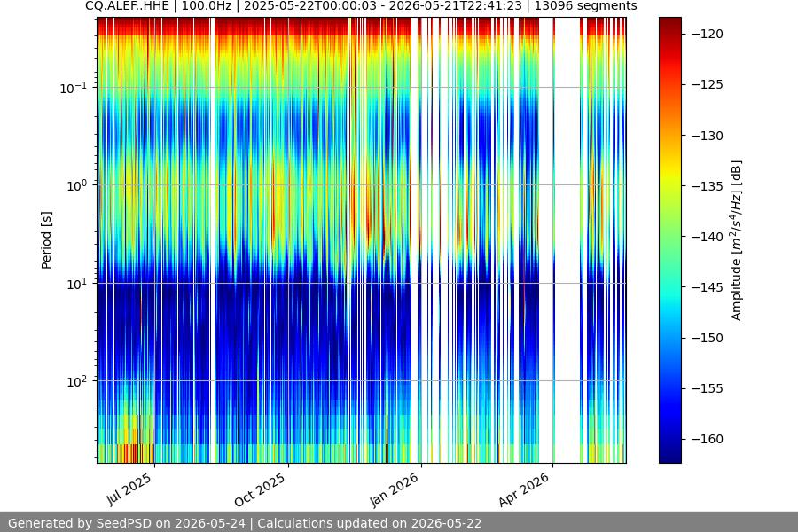Click the −130 colorbar tick label
The height and width of the screenshot is (532, 798).
point(708,136)
